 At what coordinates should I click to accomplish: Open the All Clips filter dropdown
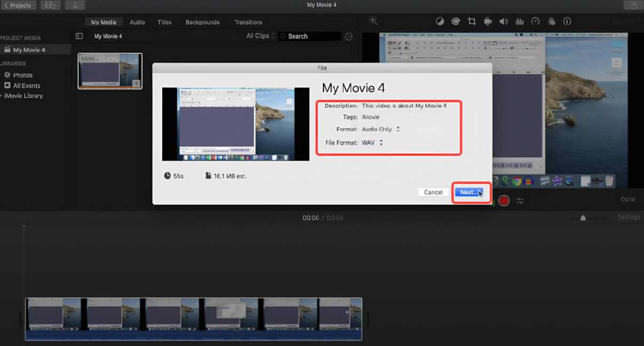[x=261, y=36]
